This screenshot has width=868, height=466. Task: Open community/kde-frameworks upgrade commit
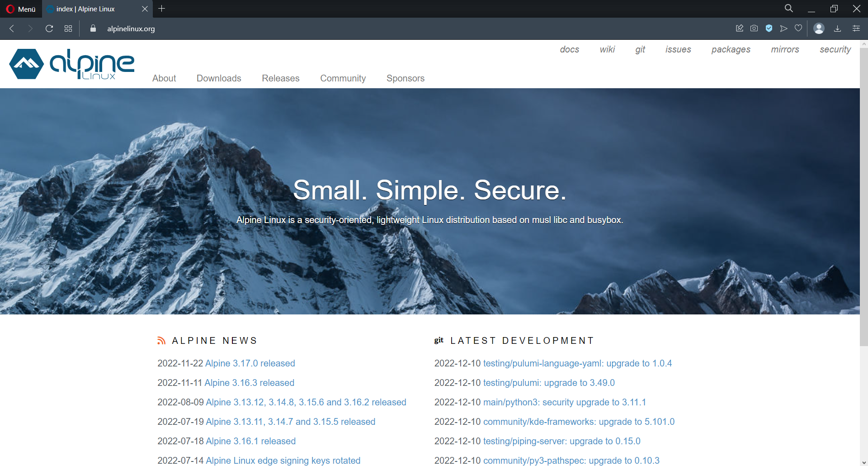point(579,422)
